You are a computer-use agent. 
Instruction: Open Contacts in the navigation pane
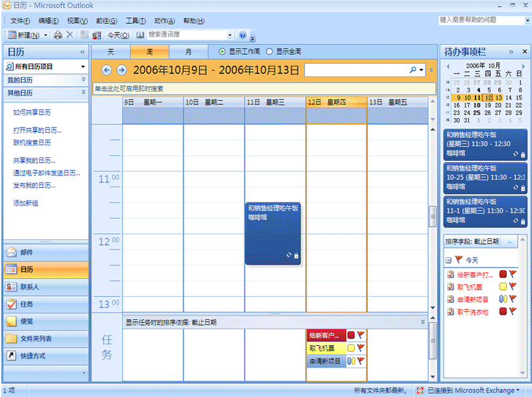29,287
